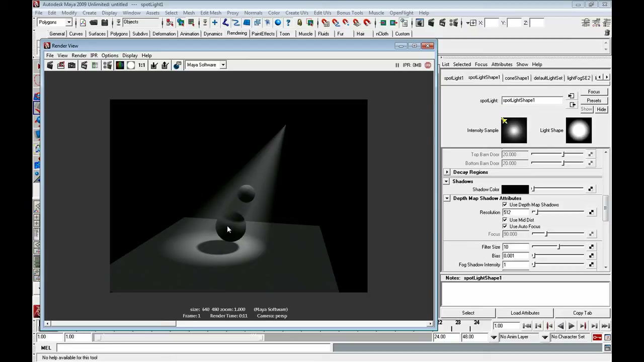The image size is (644, 362).
Task: Click the red IPR close icon
Action: point(428,65)
